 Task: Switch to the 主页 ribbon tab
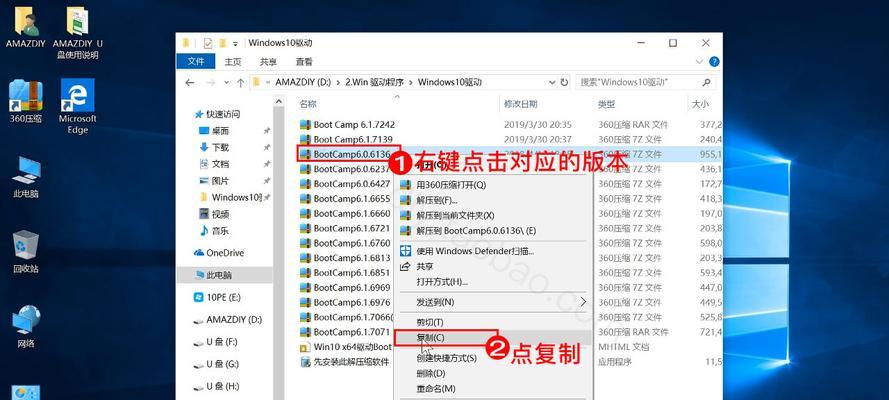pos(233,62)
